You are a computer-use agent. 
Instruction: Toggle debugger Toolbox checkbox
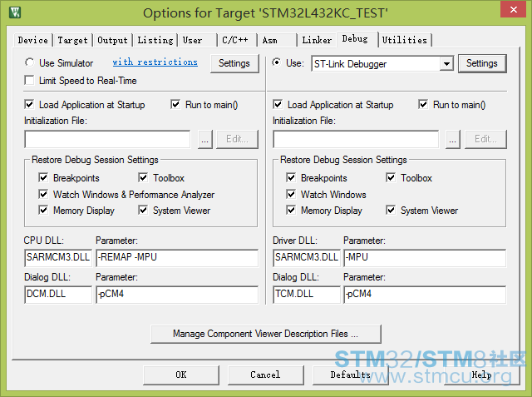click(x=391, y=177)
